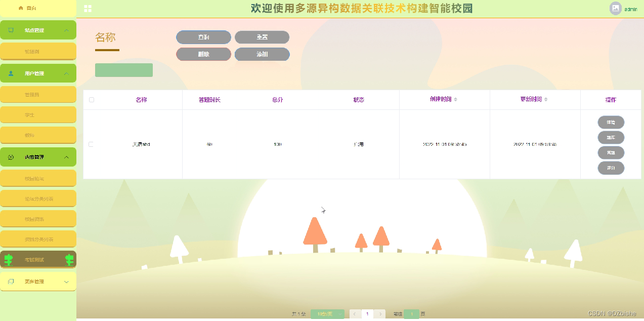The width and height of the screenshot is (644, 321).
Task: Select the highlighted 考试测试 menu item
Action: coord(38,260)
